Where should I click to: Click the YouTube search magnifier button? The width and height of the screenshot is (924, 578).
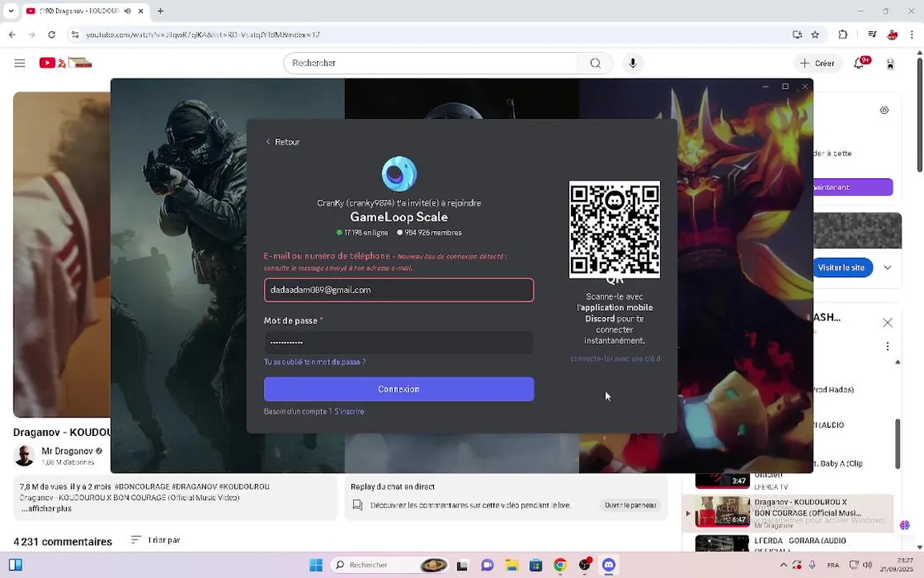[595, 63]
